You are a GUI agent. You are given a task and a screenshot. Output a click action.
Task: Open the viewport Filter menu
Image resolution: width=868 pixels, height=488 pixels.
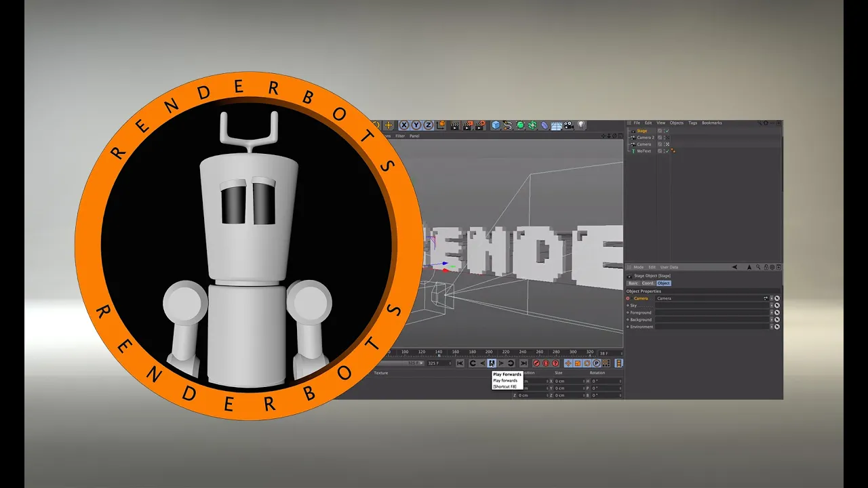400,136
